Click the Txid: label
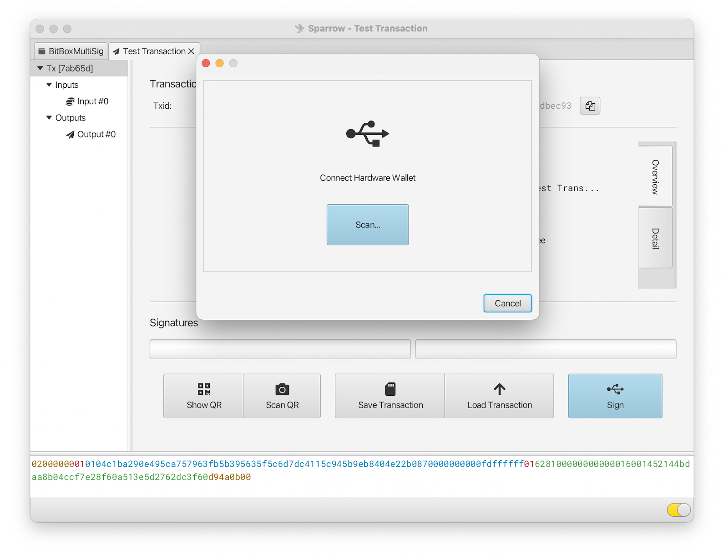The image size is (728, 560). tap(162, 106)
